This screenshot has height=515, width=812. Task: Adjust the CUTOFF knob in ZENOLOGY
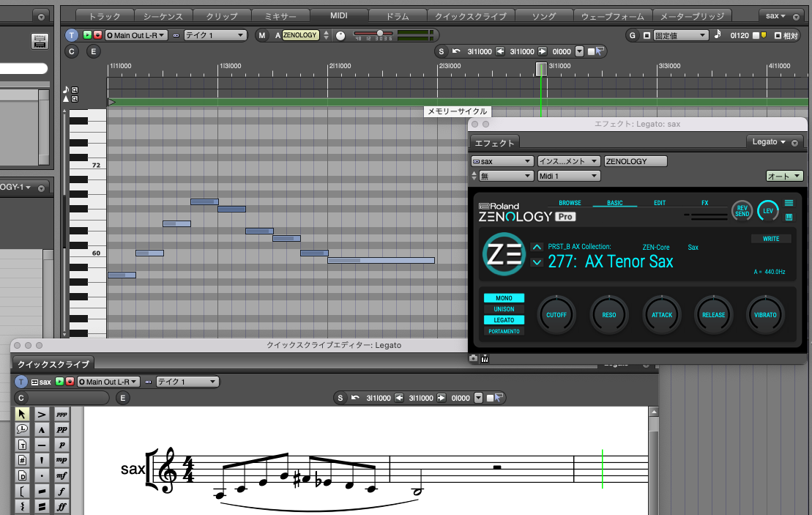point(556,314)
